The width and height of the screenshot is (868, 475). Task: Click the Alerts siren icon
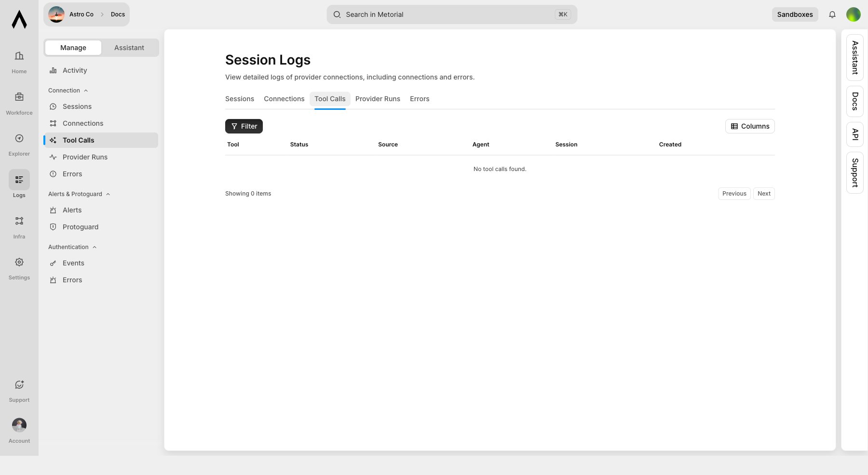(53, 210)
